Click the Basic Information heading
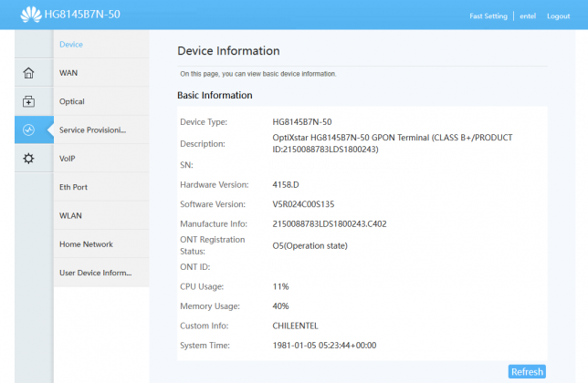 215,95
